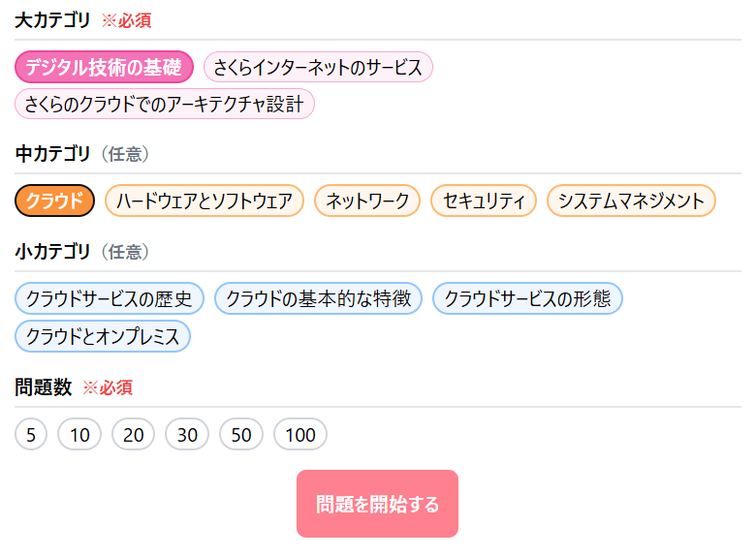The image size is (756, 556).
Task: Select the セキュリティ medium category chip
Action: coord(484,201)
